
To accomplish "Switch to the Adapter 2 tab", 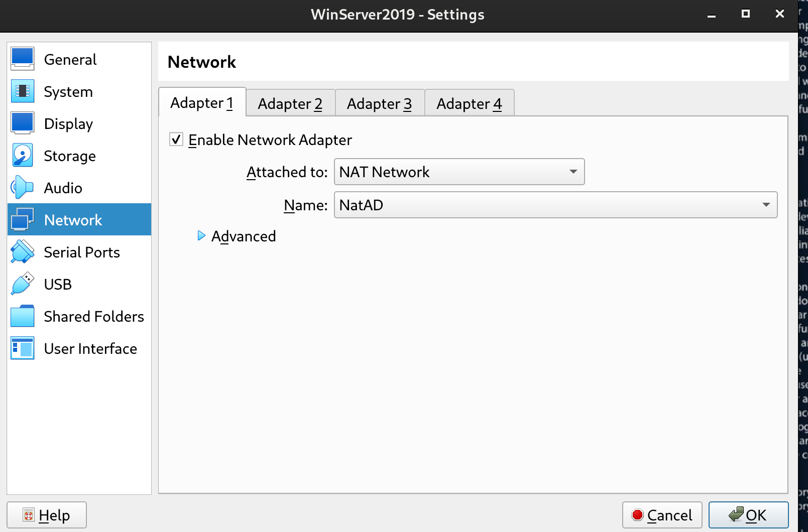I will tap(290, 103).
